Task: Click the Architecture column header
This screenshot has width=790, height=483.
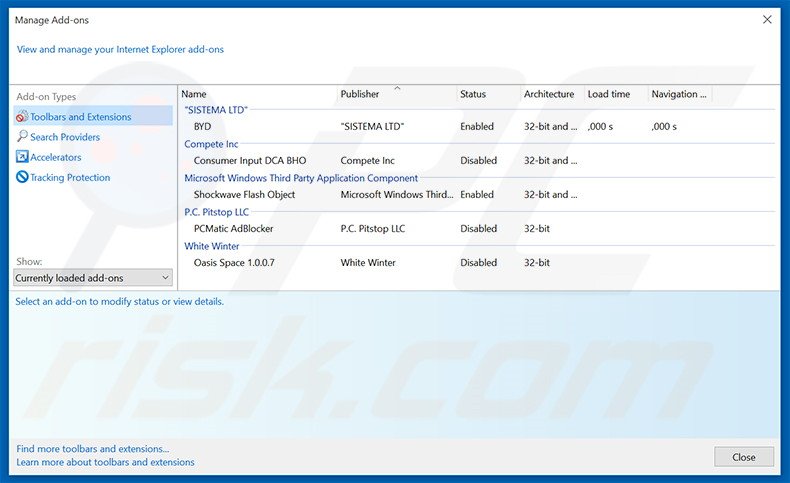Action: [x=549, y=94]
